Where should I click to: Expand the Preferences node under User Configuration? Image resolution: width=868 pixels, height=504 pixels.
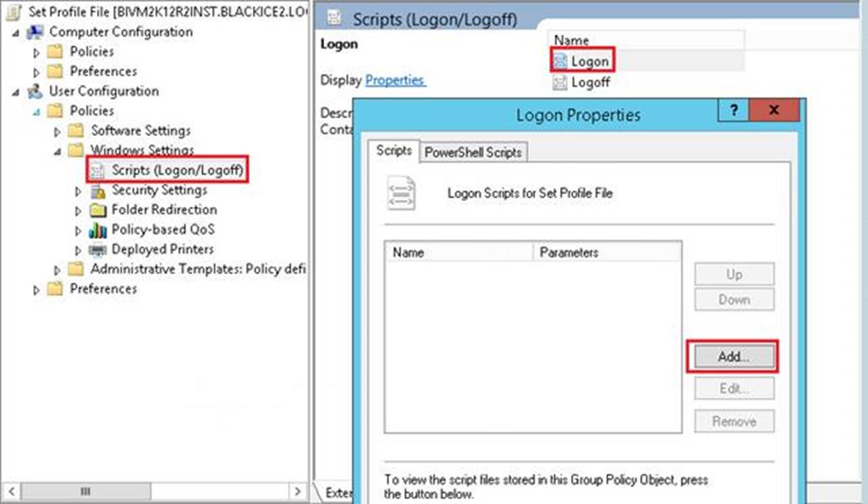click(x=37, y=290)
